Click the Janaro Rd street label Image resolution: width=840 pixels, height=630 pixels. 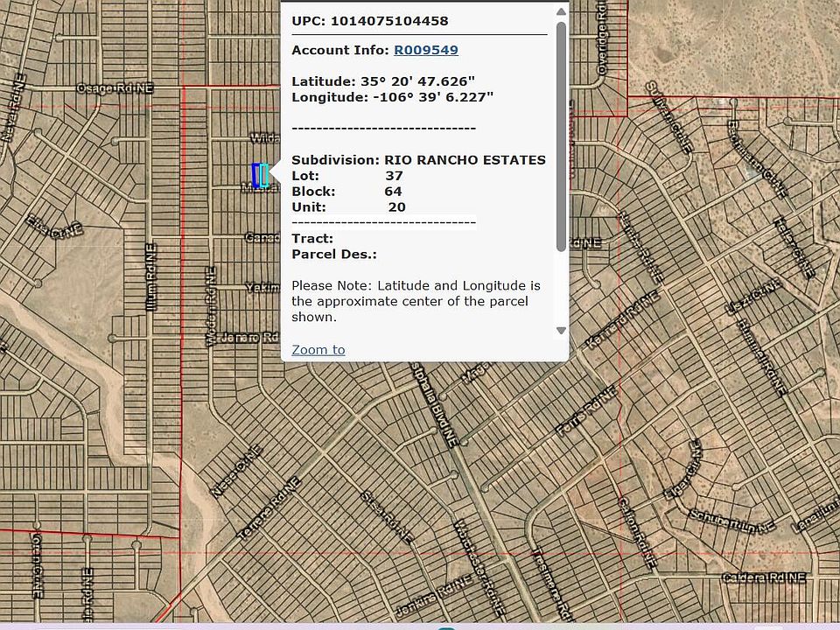249,337
